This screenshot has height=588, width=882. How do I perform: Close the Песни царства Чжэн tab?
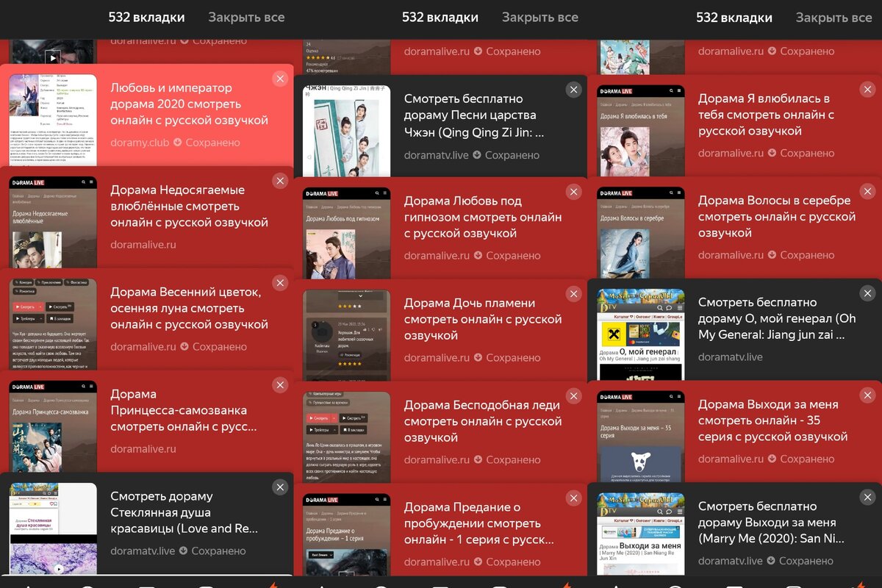(x=573, y=90)
